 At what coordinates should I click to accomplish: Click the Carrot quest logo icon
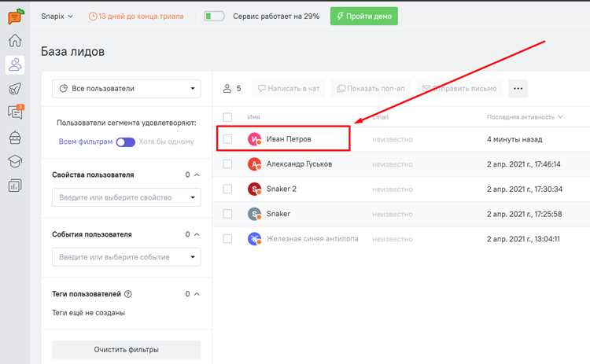tap(16, 17)
